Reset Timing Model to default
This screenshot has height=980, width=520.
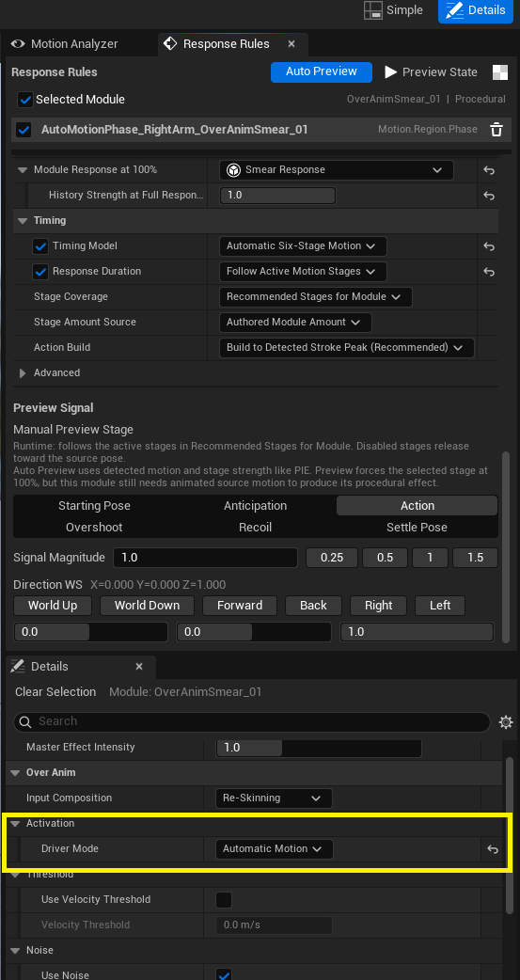click(x=489, y=246)
